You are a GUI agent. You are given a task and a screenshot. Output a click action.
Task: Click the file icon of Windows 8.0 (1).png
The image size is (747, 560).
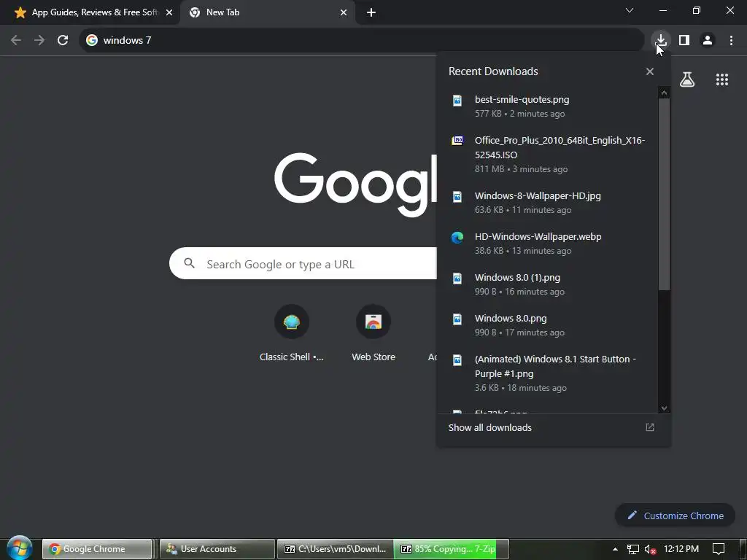[x=457, y=278]
